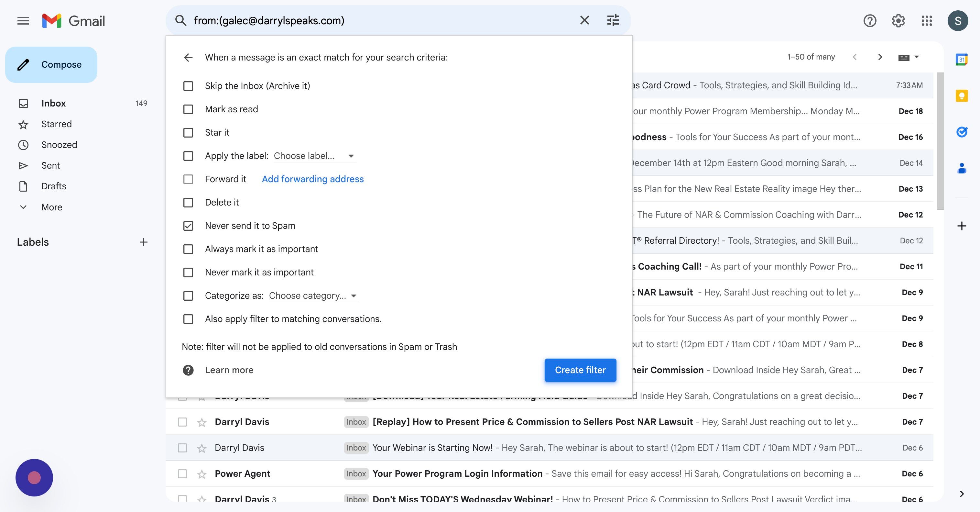
Task: Open Gmail Settings gear
Action: point(898,21)
